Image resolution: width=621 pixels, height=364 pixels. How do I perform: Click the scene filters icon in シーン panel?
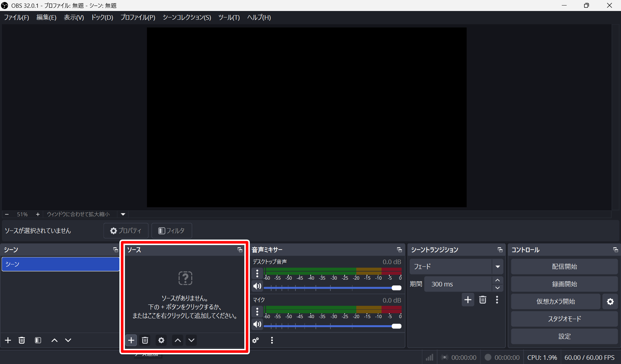(38, 340)
